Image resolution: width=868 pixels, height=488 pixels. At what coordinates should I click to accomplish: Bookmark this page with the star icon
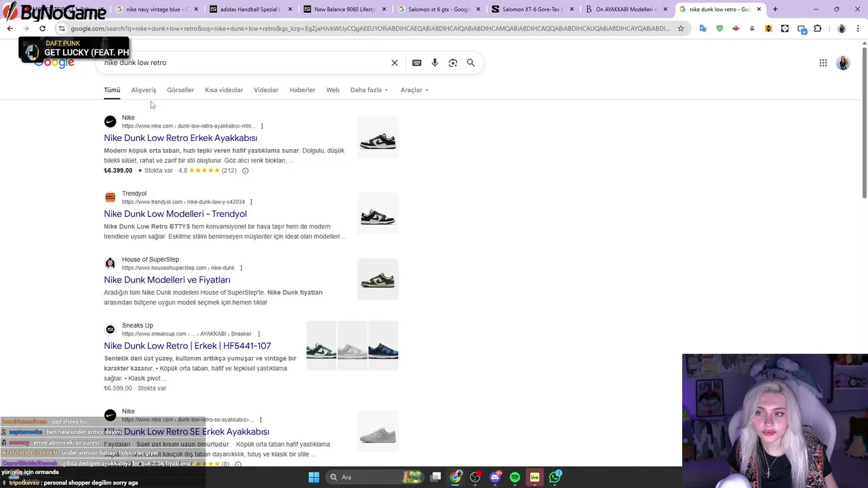click(681, 28)
